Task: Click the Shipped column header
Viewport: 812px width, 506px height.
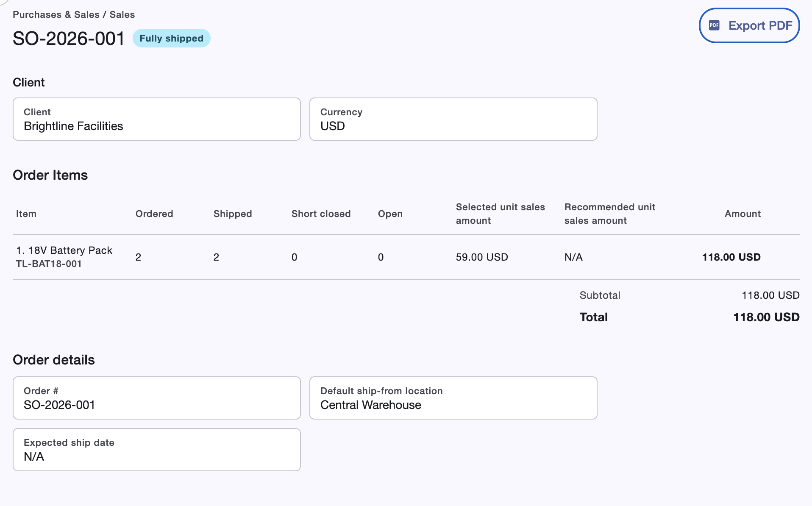Action: pos(233,214)
